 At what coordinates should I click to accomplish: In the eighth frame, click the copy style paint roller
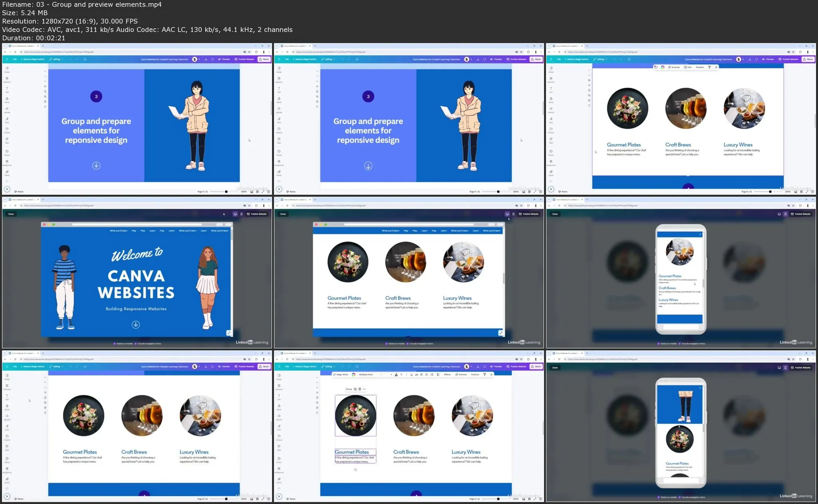pyautogui.click(x=484, y=374)
